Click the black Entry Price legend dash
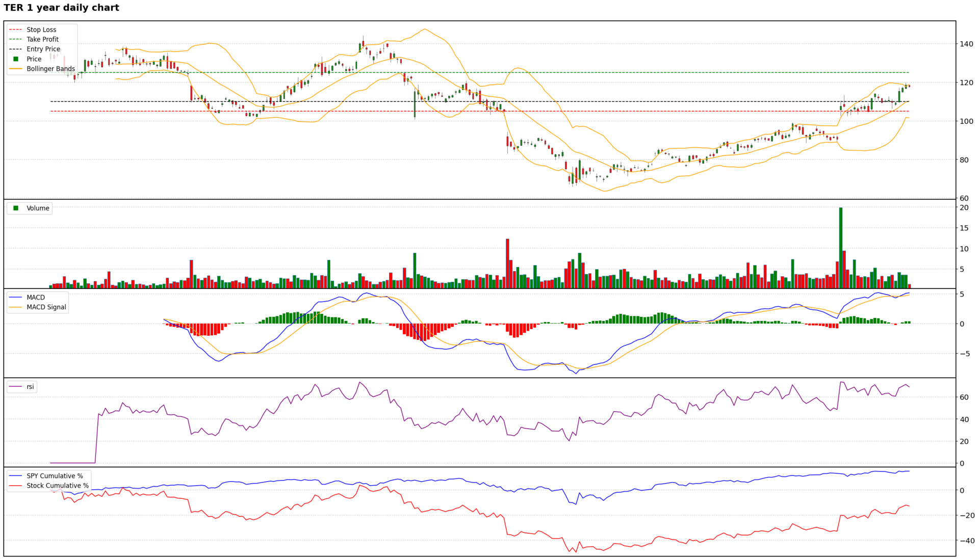The height and width of the screenshot is (560, 979). point(16,49)
